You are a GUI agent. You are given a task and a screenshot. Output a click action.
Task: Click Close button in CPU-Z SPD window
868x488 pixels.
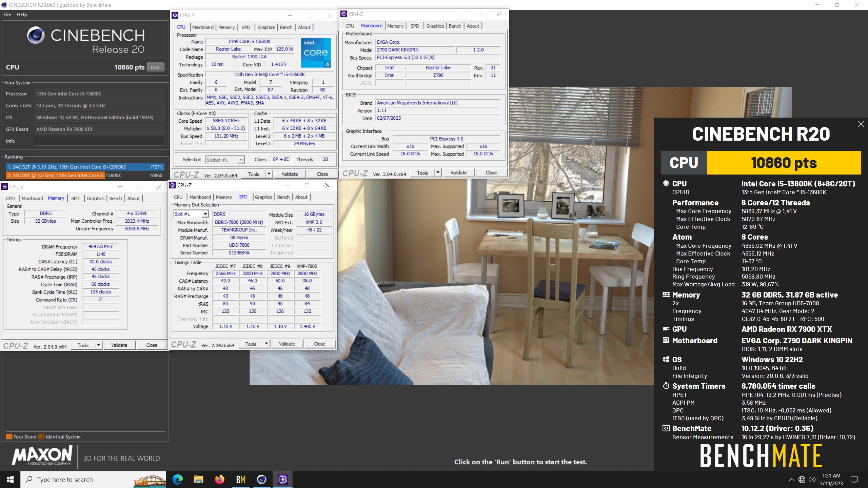point(319,344)
